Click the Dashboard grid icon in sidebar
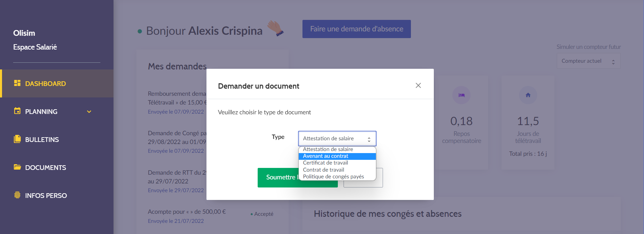This screenshot has width=644, height=234. (17, 83)
